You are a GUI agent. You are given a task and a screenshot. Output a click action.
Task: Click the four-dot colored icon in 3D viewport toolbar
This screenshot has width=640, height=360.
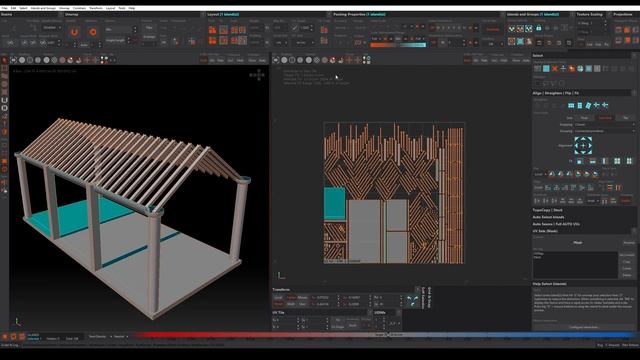point(104,60)
